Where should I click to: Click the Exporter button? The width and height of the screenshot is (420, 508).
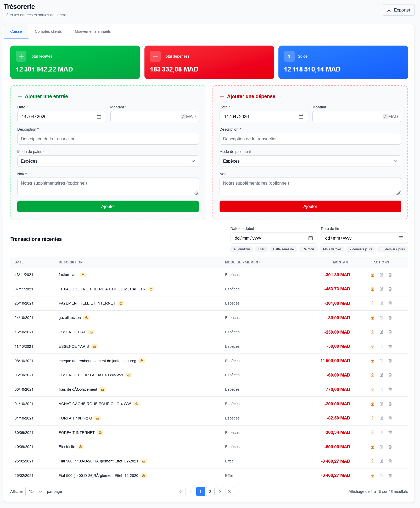(x=398, y=10)
